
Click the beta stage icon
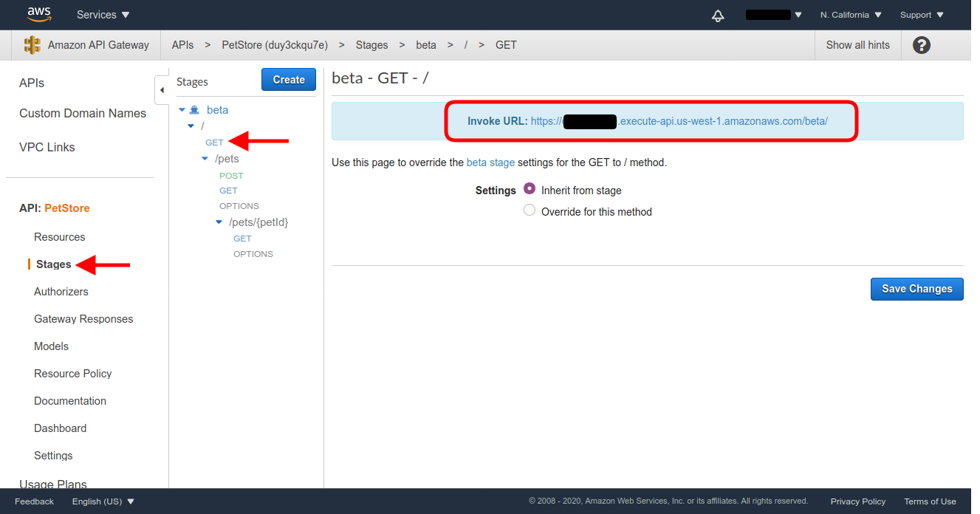(195, 110)
